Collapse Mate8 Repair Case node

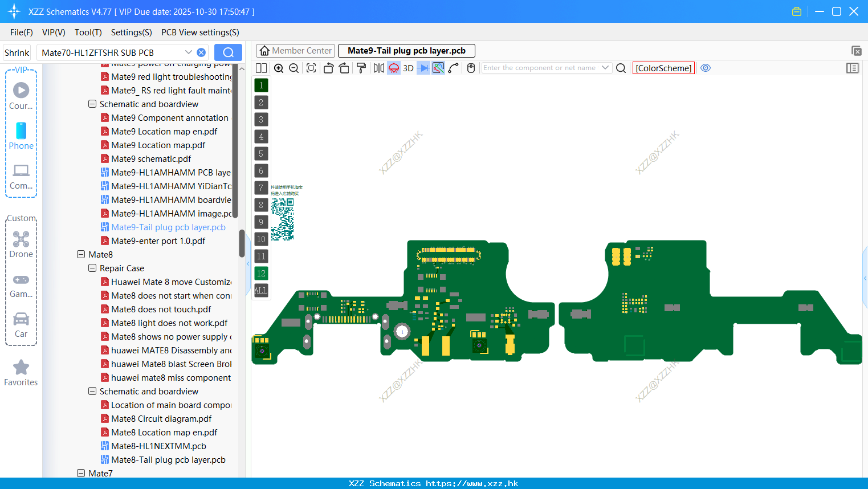(92, 268)
